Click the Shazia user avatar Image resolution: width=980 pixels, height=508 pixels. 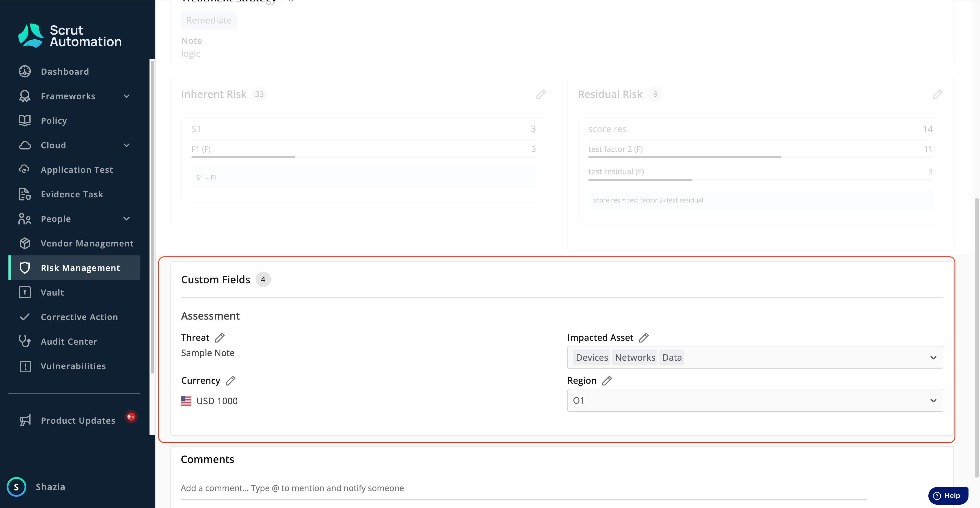click(16, 487)
